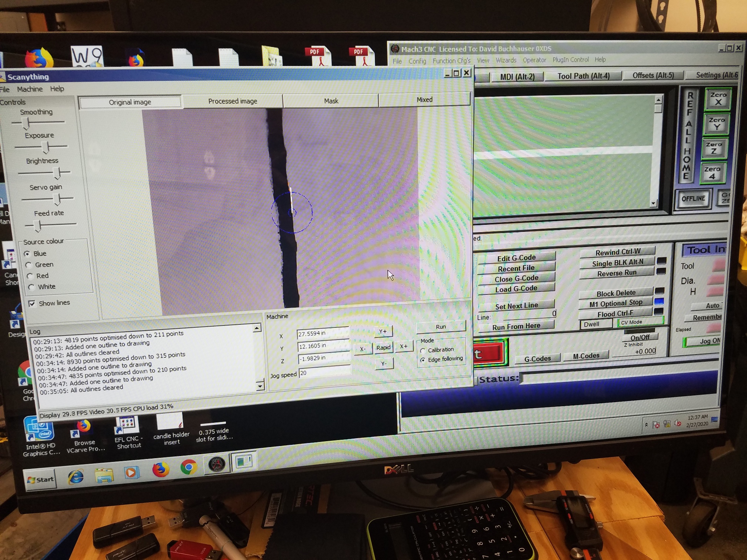
Task: Open Mach3 PlugIn Control menu
Action: pos(571,60)
